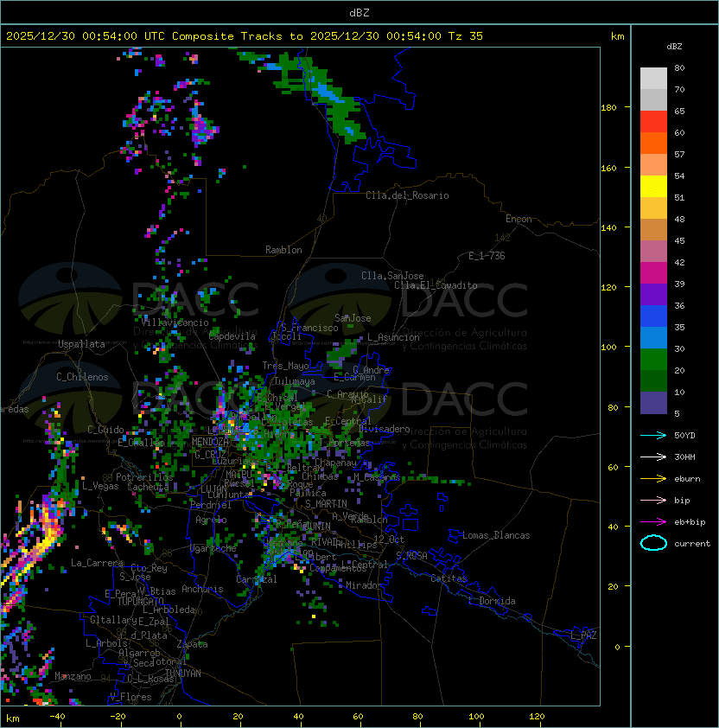Click the cyan 50YD arrow legend icon
Image resolution: width=719 pixels, height=728 pixels.
click(653, 435)
